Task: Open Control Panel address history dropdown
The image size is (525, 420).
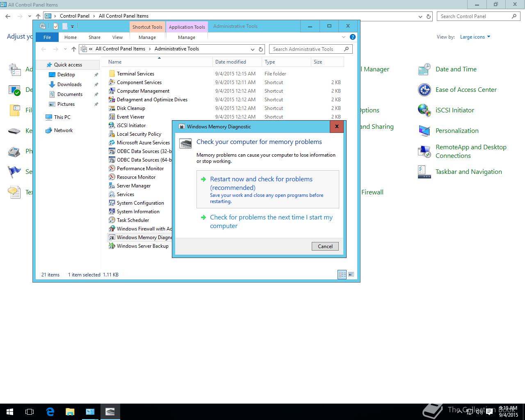Action: click(x=420, y=16)
